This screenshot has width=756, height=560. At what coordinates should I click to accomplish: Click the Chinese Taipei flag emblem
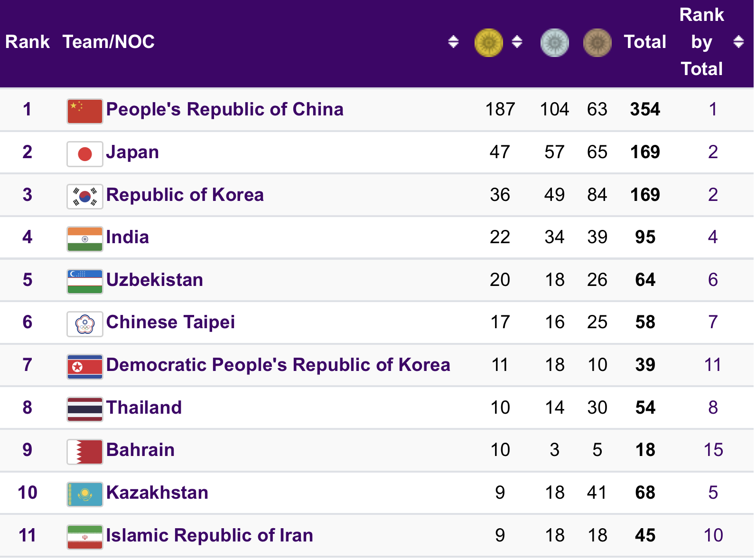[x=85, y=324]
